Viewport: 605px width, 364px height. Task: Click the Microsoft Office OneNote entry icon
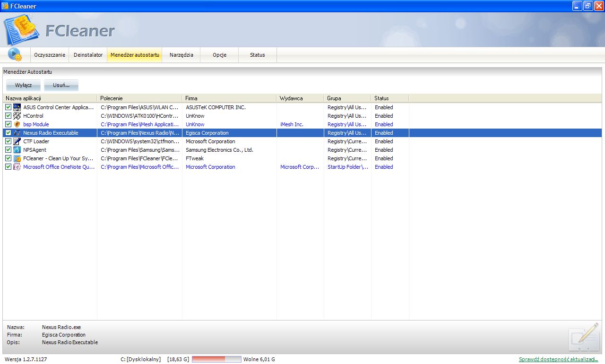pos(17,167)
